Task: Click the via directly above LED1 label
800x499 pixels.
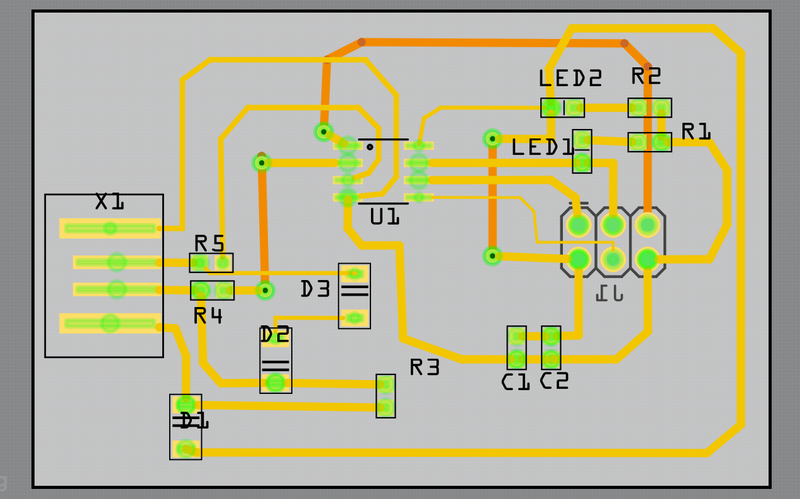Action: [492, 138]
